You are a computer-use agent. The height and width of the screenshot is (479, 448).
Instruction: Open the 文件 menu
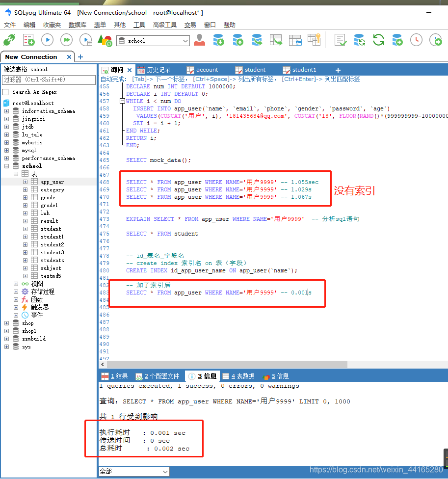10,25
